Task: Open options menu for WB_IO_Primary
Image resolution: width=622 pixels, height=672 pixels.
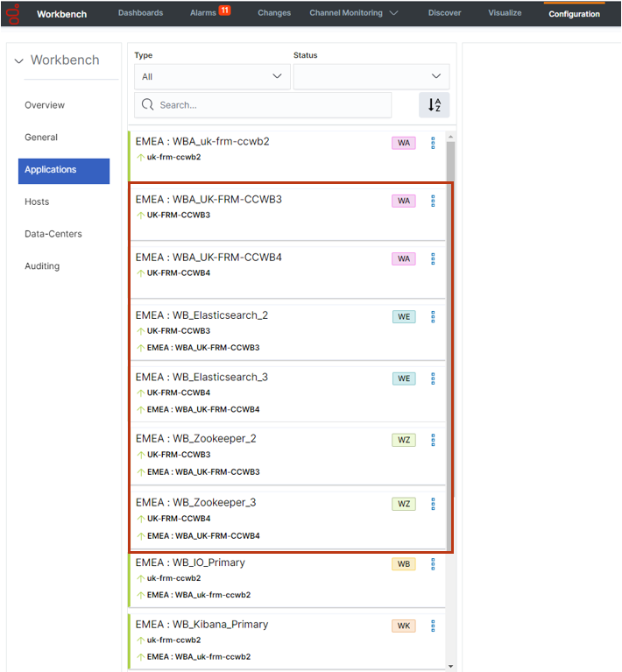Action: pos(433,563)
